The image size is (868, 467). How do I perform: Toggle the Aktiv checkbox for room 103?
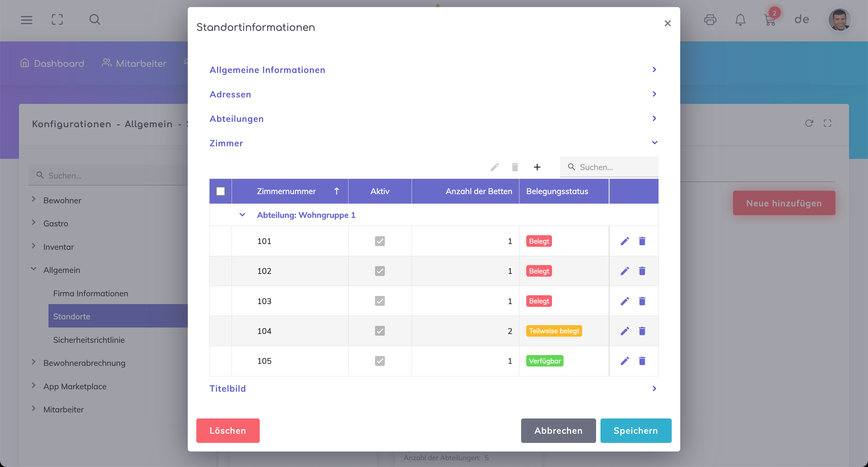point(380,301)
